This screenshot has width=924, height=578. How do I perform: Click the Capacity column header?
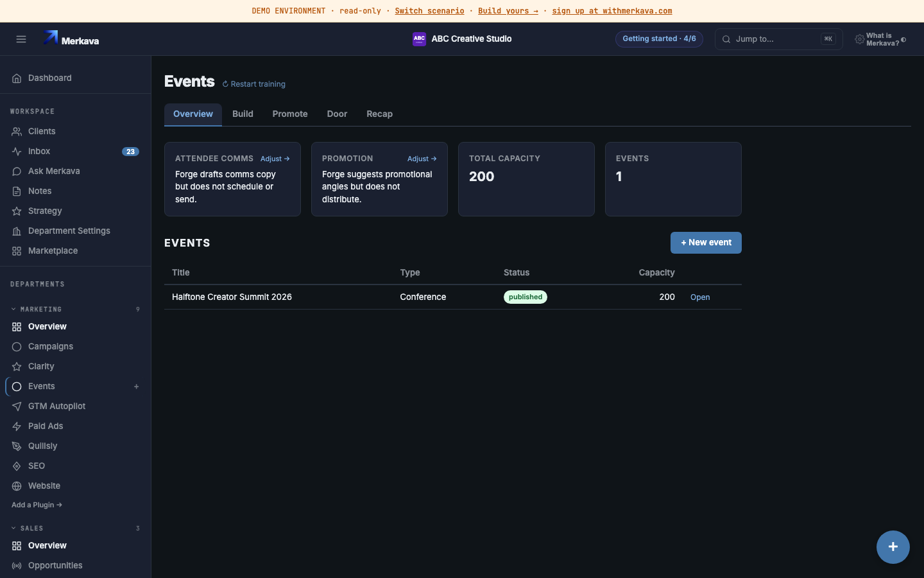656,273
